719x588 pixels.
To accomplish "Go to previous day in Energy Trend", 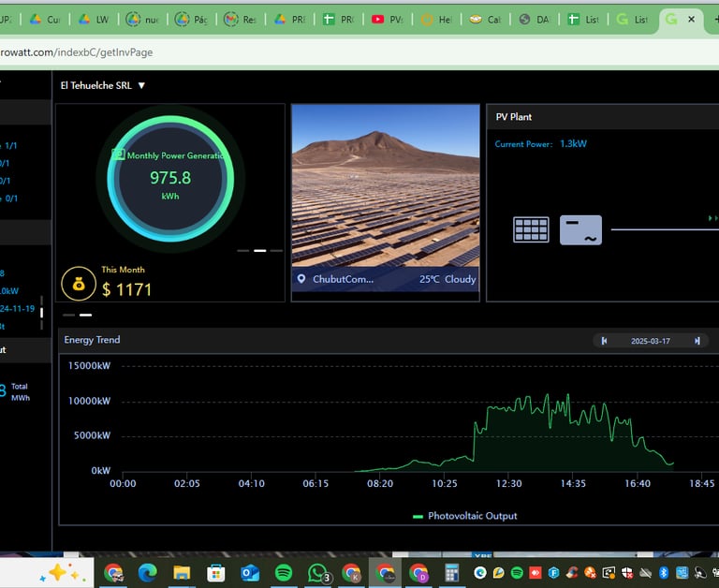I will click(605, 341).
